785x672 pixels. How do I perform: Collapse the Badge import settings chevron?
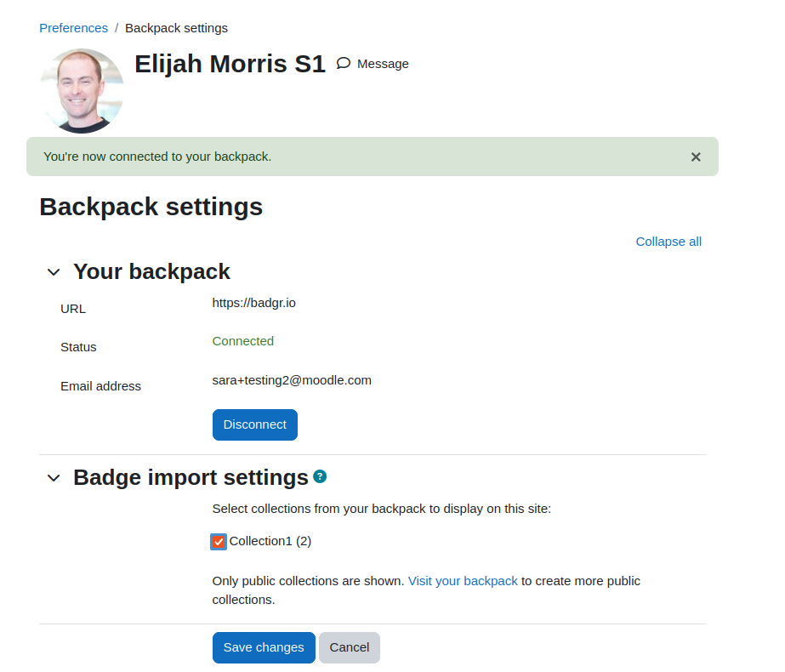54,478
